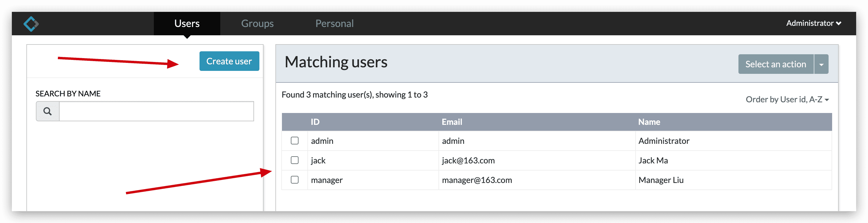Click the Administrator name cell
The height and width of the screenshot is (223, 868).
[x=733, y=141]
